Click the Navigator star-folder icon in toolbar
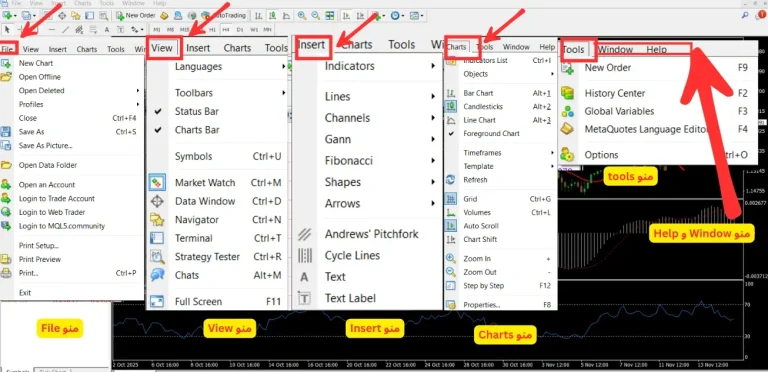The height and width of the screenshot is (372, 768). [75, 16]
